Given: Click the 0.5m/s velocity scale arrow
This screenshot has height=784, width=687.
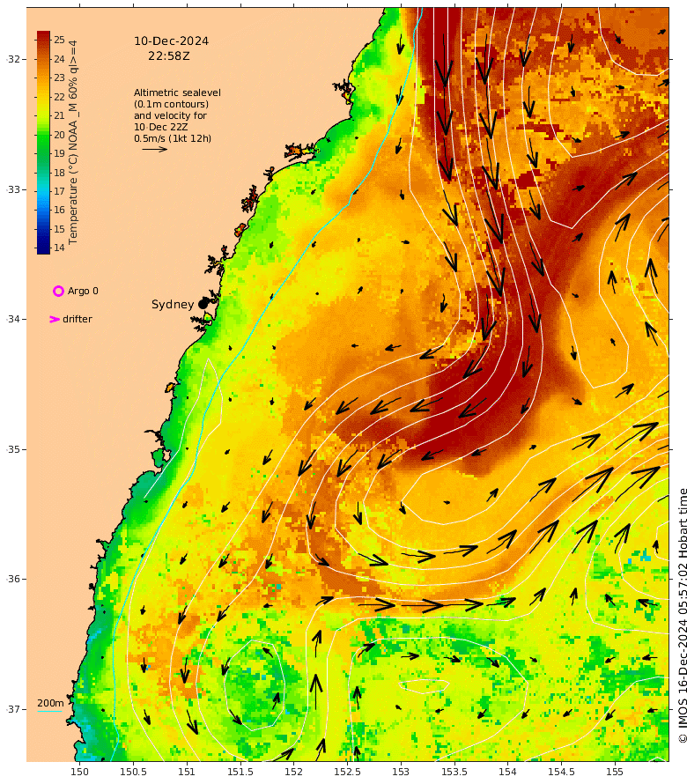Looking at the screenshot, I should click(154, 149).
